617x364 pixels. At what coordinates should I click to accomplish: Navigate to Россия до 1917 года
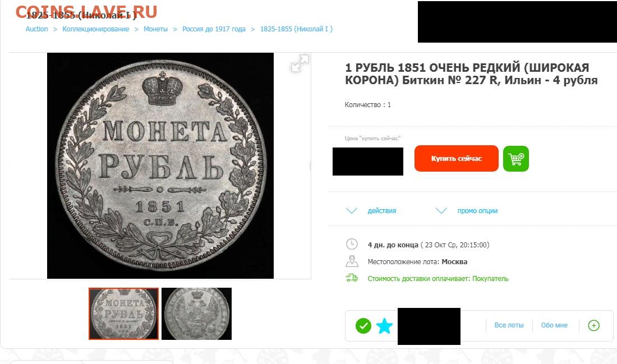click(x=214, y=29)
